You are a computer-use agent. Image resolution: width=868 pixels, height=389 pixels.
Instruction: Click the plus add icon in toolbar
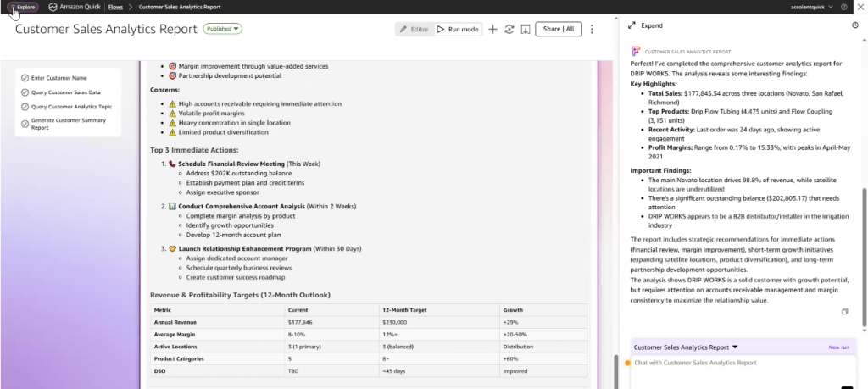(x=492, y=30)
